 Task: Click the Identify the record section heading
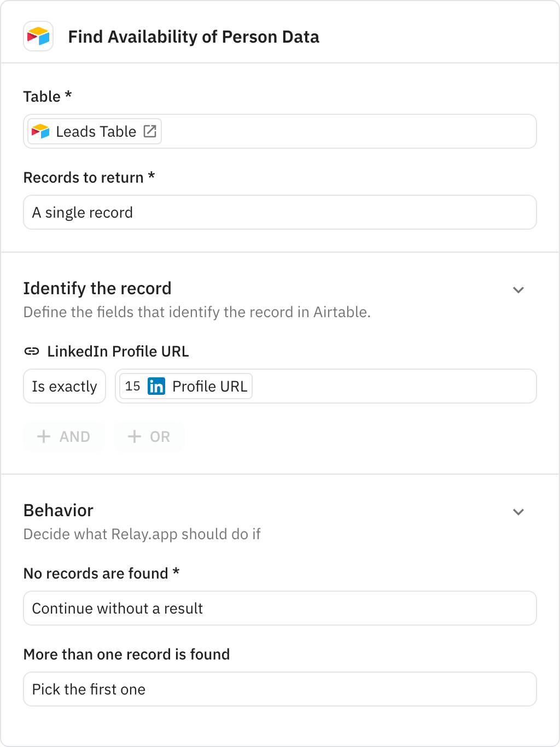pyautogui.click(x=97, y=288)
